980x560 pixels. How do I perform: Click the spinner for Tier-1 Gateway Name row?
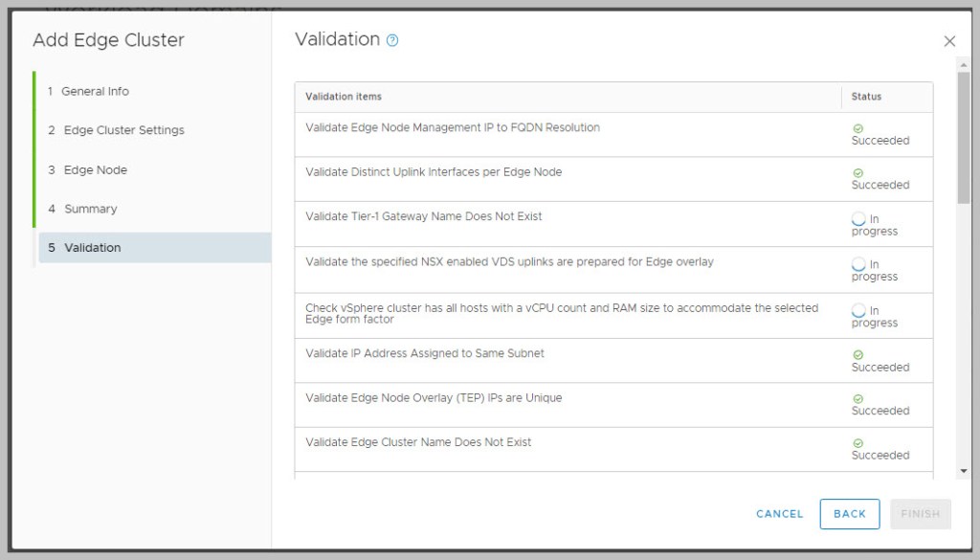point(858,219)
